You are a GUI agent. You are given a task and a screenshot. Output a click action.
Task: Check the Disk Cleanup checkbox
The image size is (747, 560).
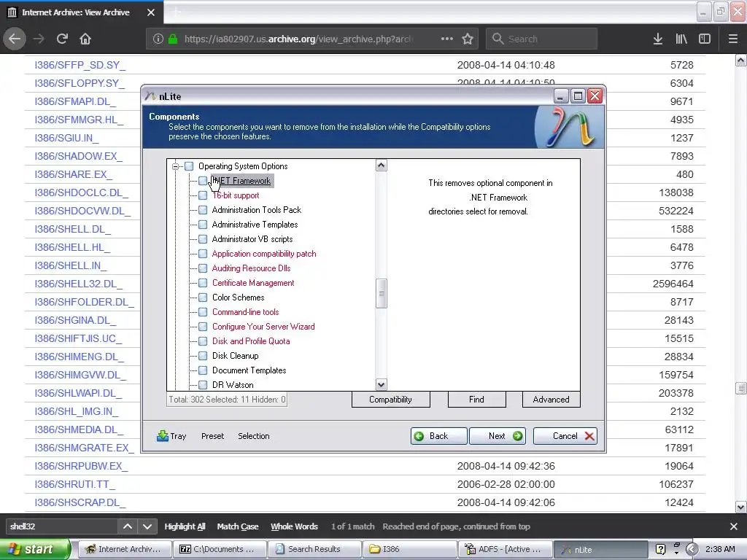(203, 356)
